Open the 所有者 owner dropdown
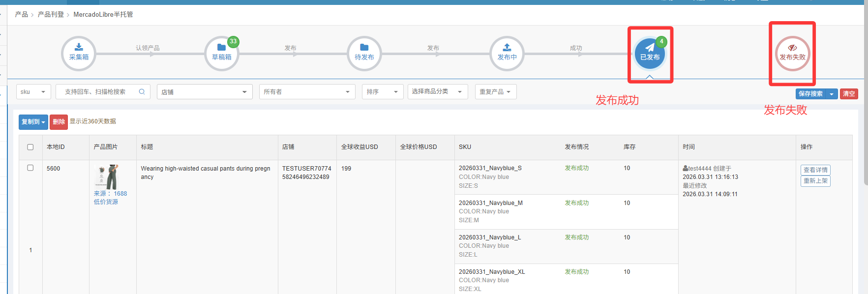 307,92
